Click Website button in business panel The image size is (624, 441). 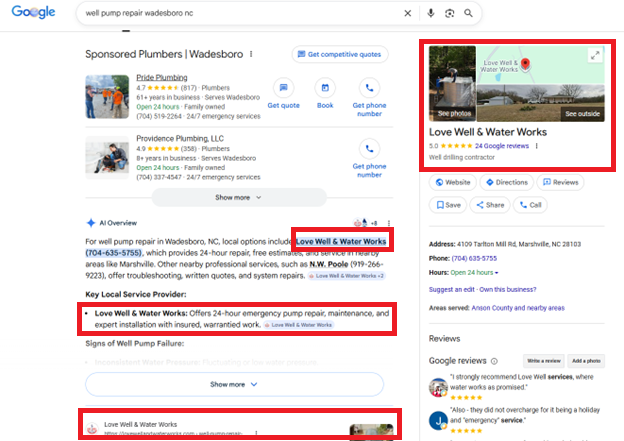click(x=452, y=182)
